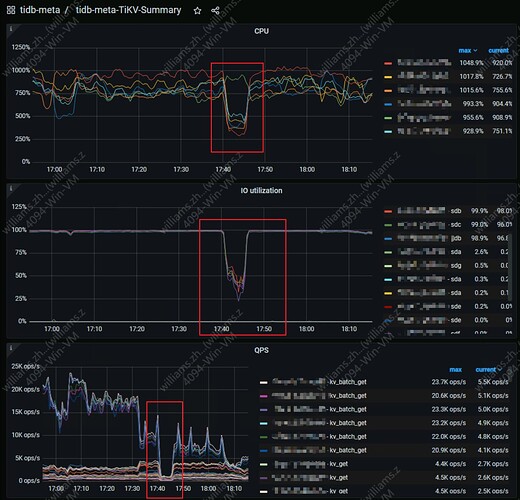
Task: Toggle sdg series with max 0.5%
Action: (429, 266)
